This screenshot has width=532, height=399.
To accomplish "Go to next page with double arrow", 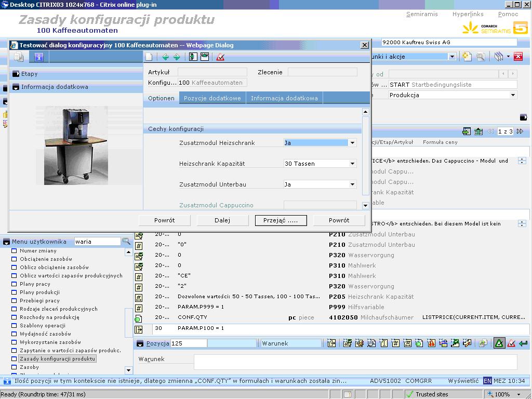I will tap(520, 131).
